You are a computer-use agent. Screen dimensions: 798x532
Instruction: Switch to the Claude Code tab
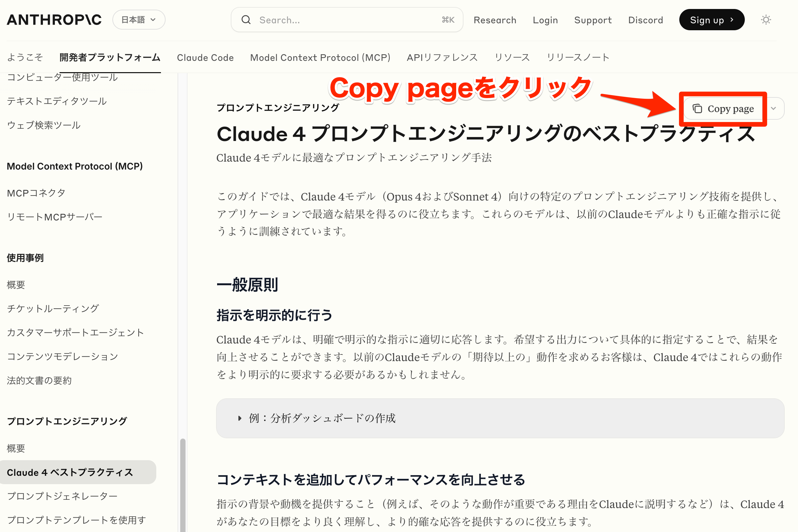[x=205, y=57]
